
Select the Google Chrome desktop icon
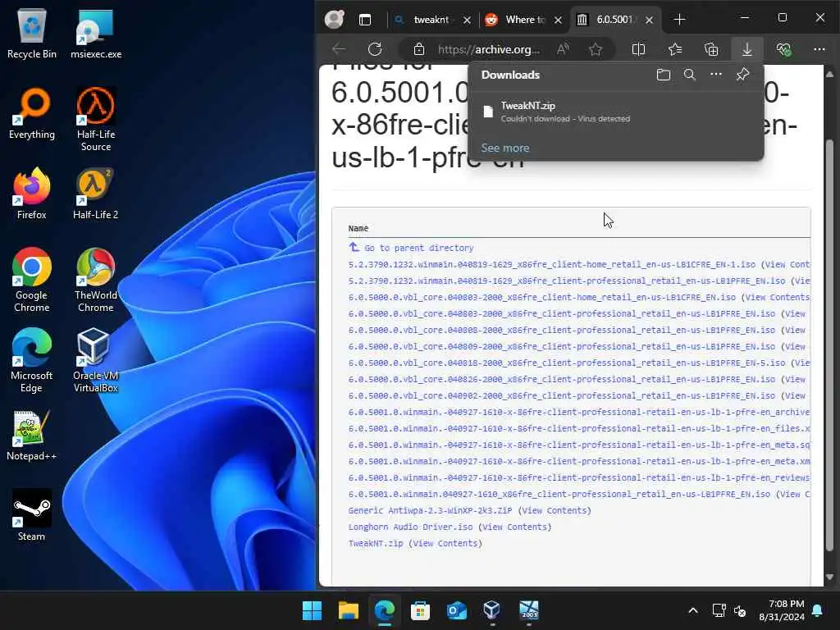point(32,281)
